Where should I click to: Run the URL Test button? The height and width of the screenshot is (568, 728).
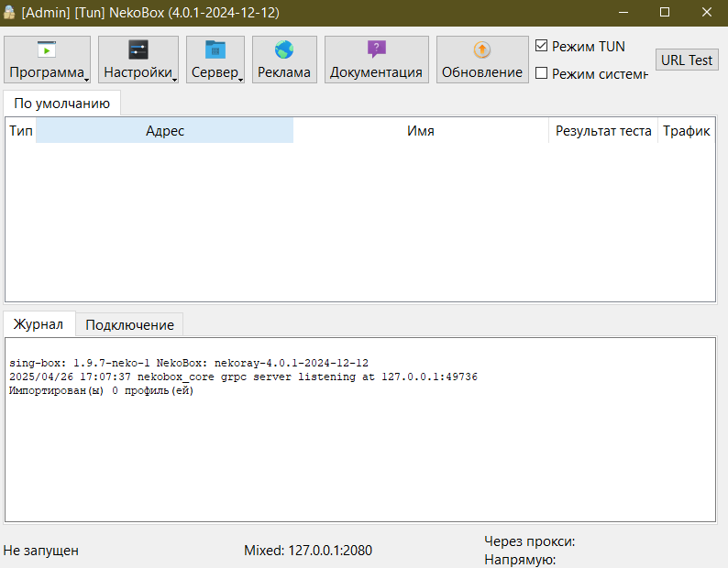(x=687, y=60)
